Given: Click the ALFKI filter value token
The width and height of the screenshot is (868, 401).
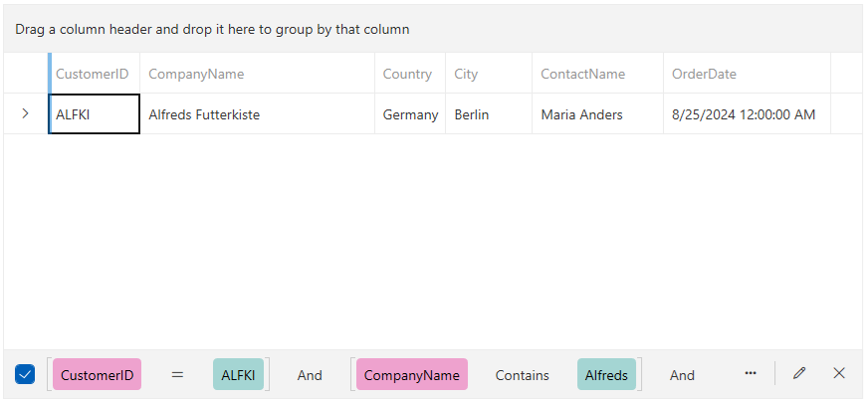Looking at the screenshot, I should pyautogui.click(x=238, y=375).
